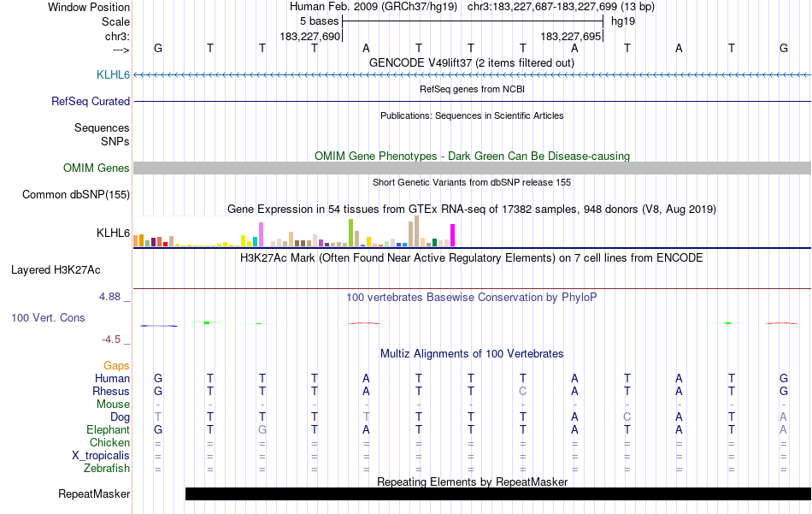Click the yellow-green tall GTEx bar
Screen dimensions: 812x514
tap(350, 233)
